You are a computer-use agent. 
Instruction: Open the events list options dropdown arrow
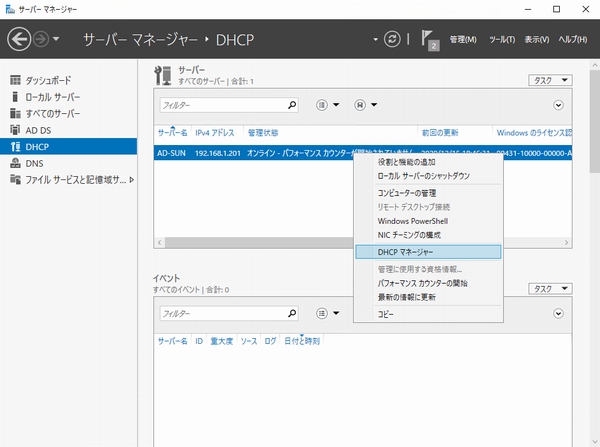coord(336,313)
